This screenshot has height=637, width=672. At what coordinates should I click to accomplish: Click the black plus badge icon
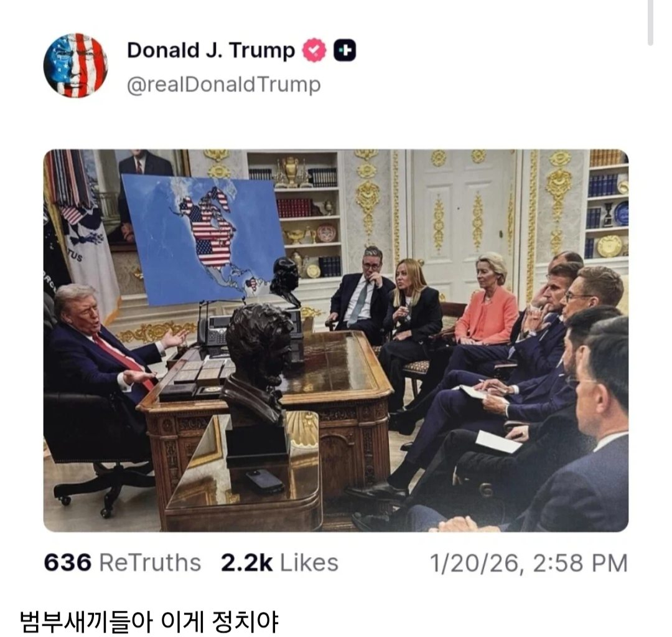point(345,50)
